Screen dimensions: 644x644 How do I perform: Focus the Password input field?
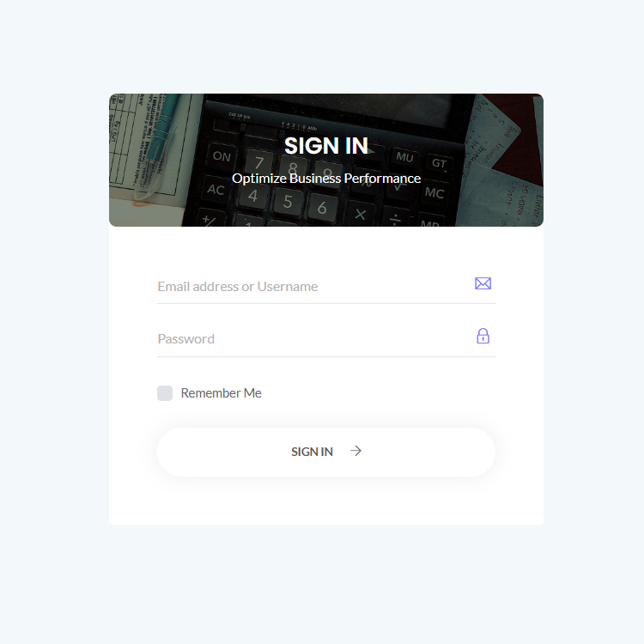(x=326, y=339)
